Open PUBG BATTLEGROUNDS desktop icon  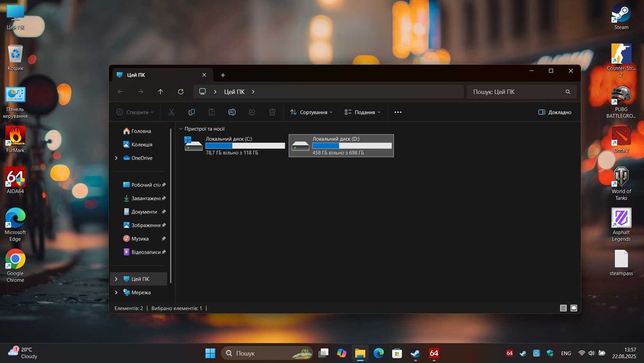(x=621, y=101)
